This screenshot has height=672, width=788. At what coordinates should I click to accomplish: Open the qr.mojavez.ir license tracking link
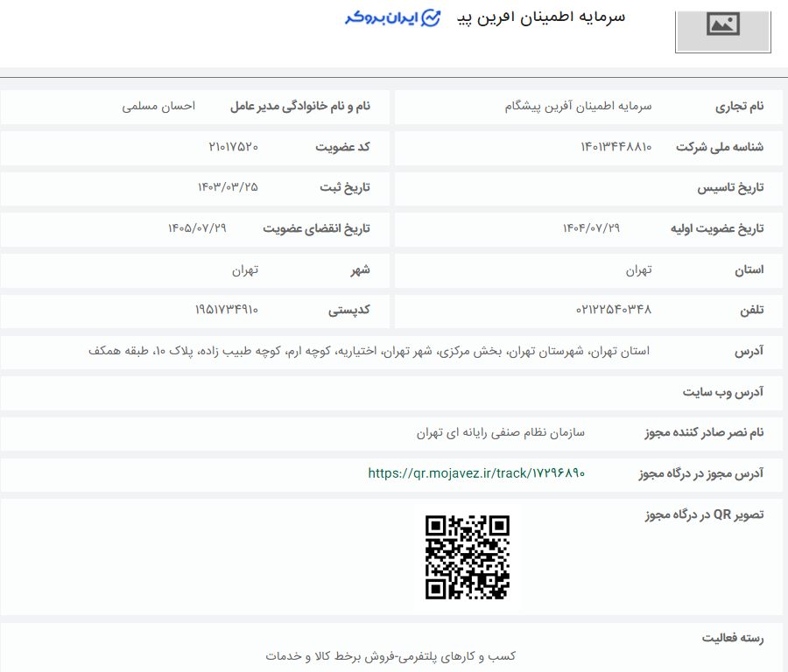coord(478,472)
